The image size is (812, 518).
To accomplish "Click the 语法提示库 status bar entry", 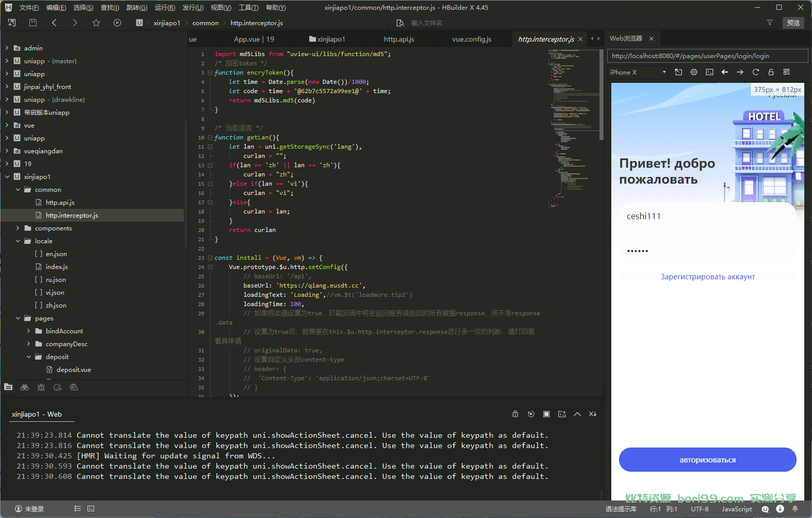I will 621,509.
